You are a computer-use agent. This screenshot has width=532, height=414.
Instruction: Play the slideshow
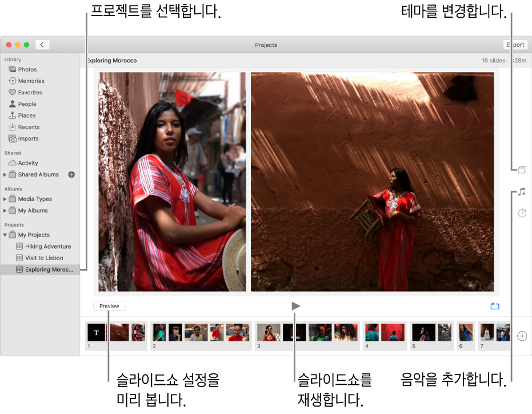(296, 306)
